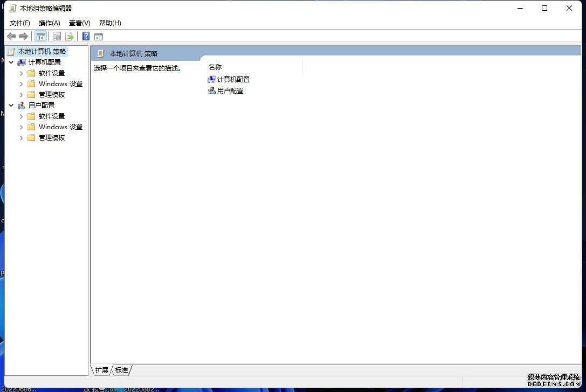Screen dimensions: 586x392
Task: Click the 名称 column header
Action: coord(215,67)
